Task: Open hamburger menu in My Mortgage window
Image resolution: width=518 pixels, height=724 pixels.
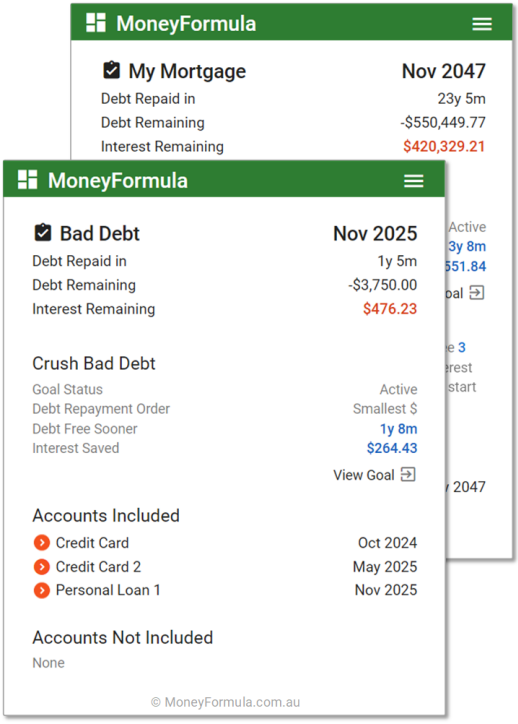Action: [482, 24]
